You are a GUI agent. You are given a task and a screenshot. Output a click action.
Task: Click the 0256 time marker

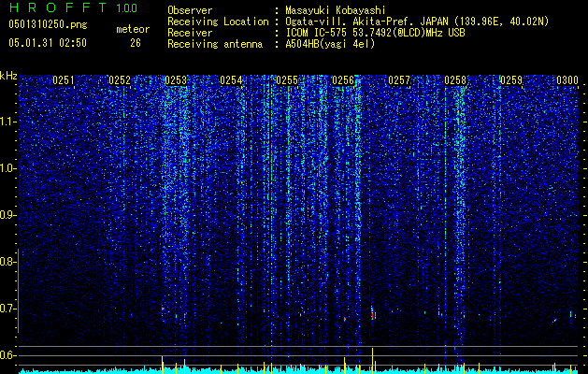pyautogui.click(x=343, y=80)
